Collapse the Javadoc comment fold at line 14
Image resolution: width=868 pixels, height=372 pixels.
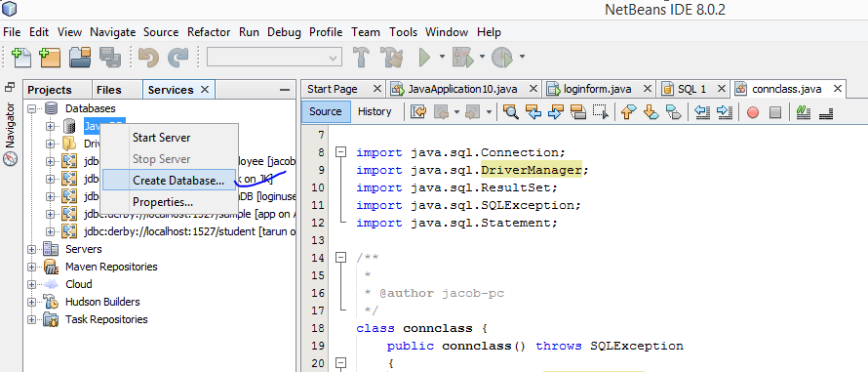[341, 257]
